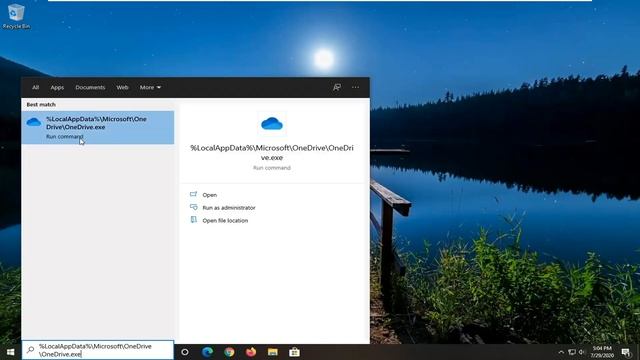Switch to the Web search tab
The width and height of the screenshot is (640, 360).
(122, 87)
